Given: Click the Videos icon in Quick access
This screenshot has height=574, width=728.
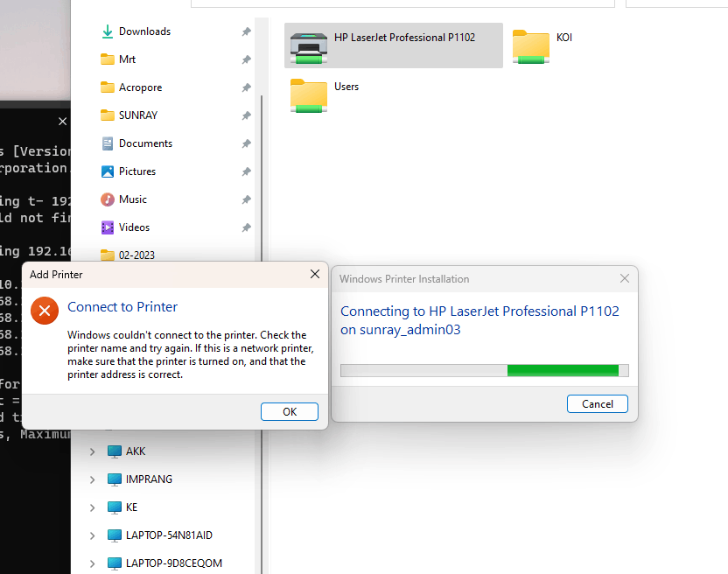Looking at the screenshot, I should (x=108, y=227).
